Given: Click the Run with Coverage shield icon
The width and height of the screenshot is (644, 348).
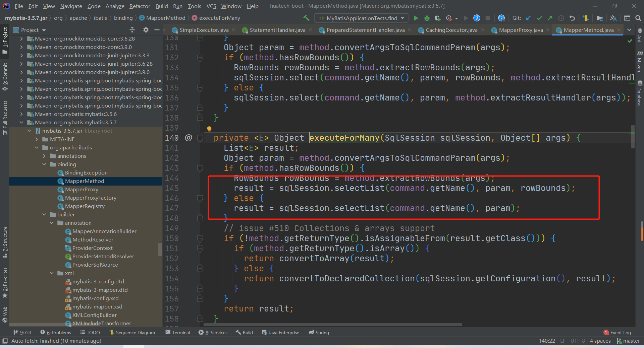Looking at the screenshot, I should pos(437,18).
